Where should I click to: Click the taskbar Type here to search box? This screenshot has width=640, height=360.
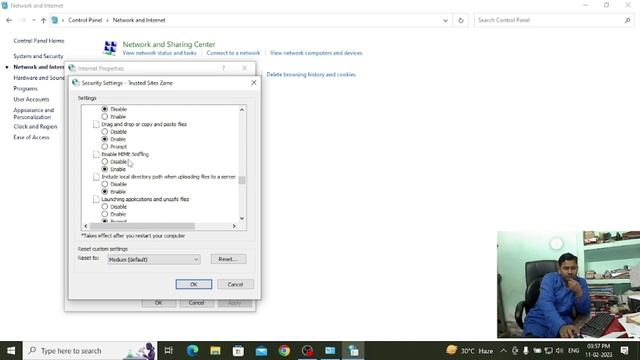click(x=90, y=351)
